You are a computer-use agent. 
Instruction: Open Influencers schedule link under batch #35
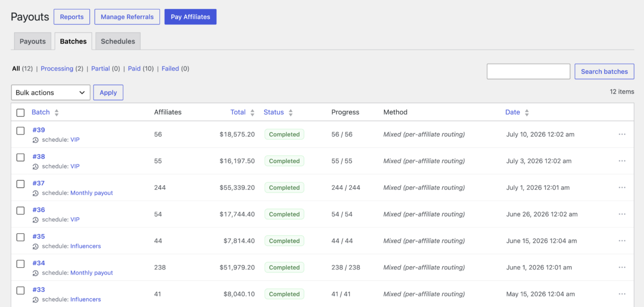click(x=86, y=246)
